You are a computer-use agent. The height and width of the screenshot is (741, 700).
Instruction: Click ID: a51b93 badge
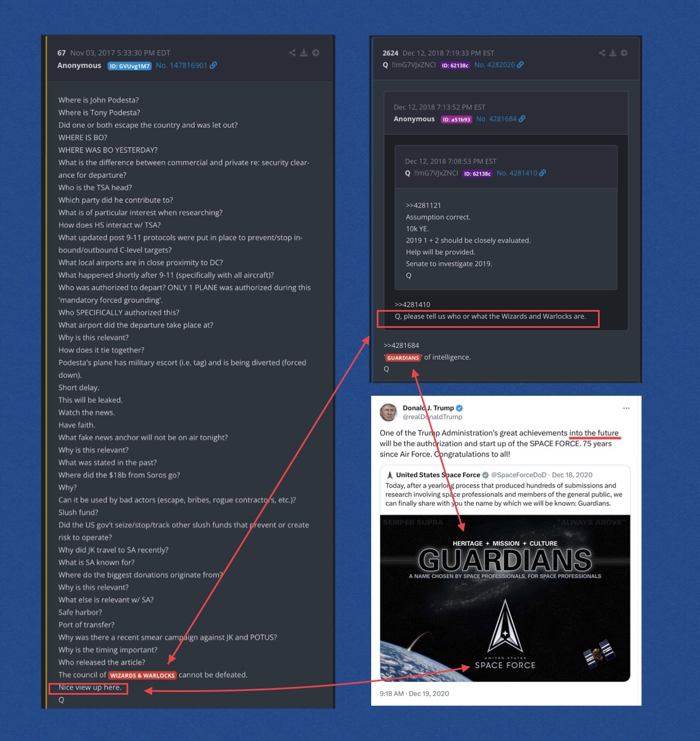tap(456, 119)
